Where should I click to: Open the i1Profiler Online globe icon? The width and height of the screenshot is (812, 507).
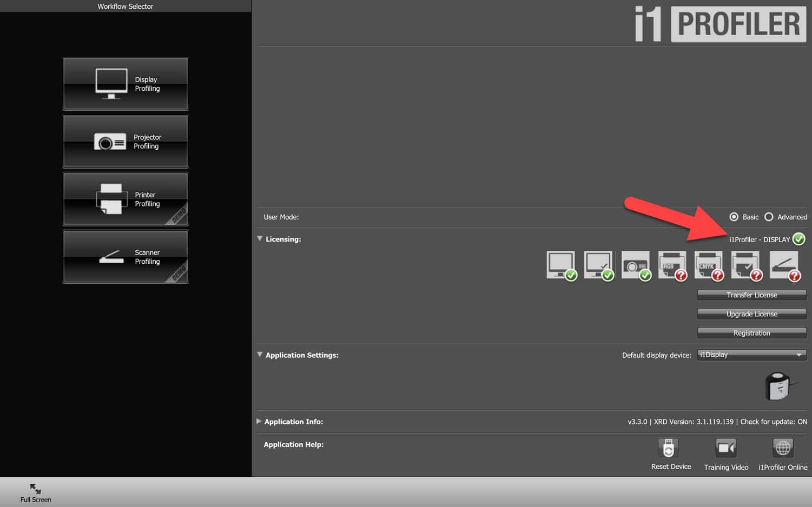[x=783, y=448]
